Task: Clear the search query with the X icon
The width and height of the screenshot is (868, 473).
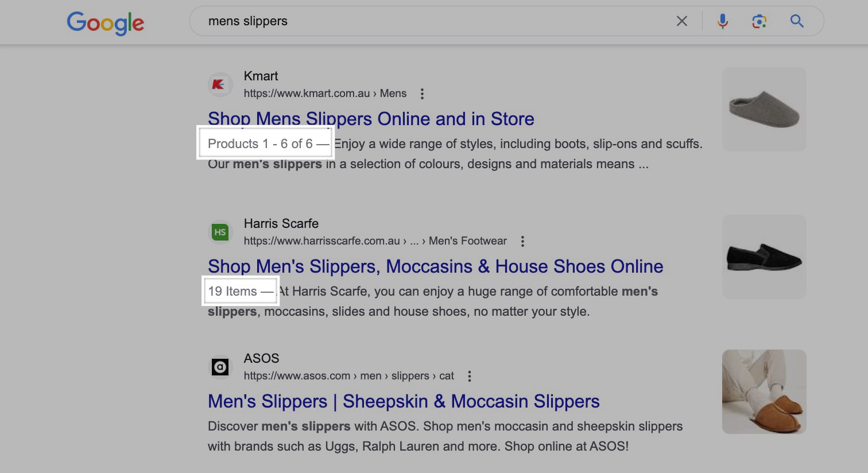Action: coord(682,21)
